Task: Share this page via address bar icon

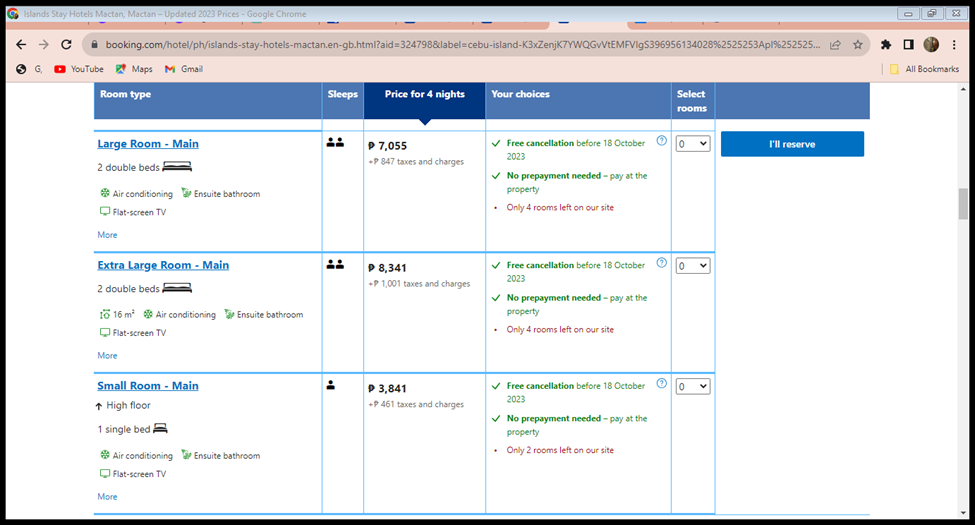Action: (836, 45)
